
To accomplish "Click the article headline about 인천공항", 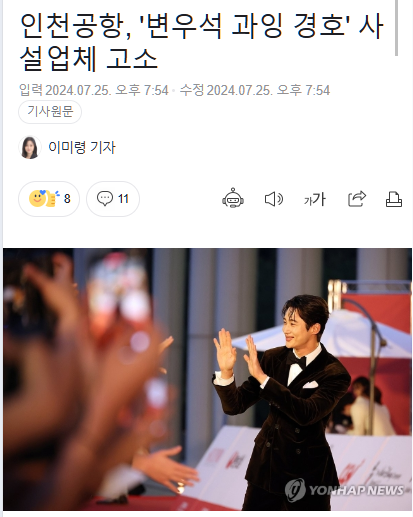I will 202,42.
